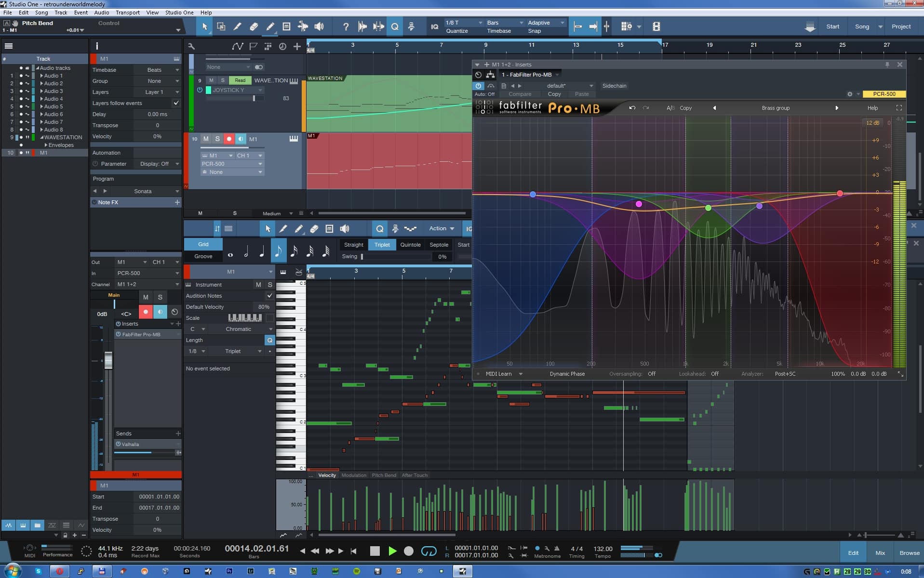
Task: Open the Studio One menu
Action: [179, 13]
